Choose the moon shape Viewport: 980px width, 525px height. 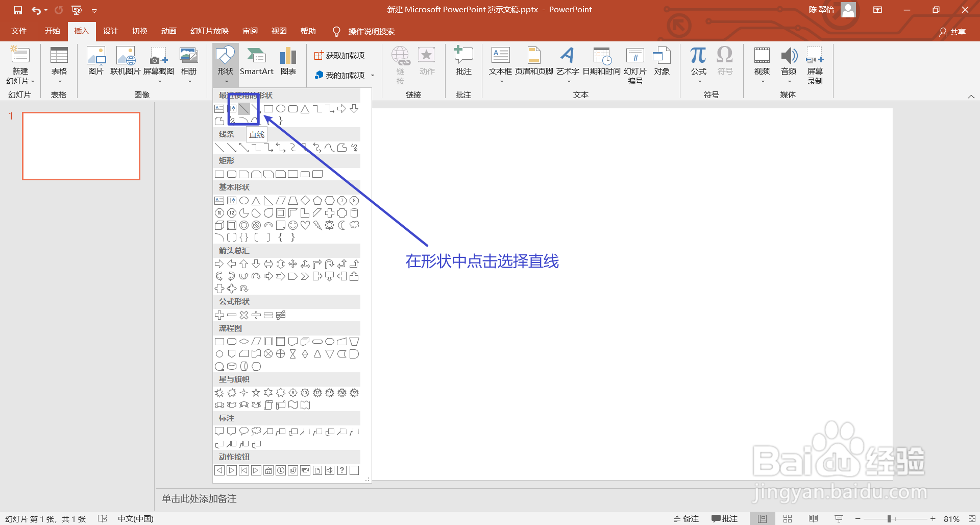pyautogui.click(x=342, y=225)
